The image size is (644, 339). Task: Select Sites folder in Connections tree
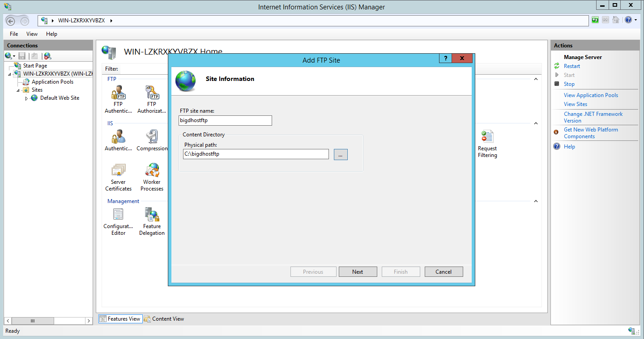tap(37, 90)
